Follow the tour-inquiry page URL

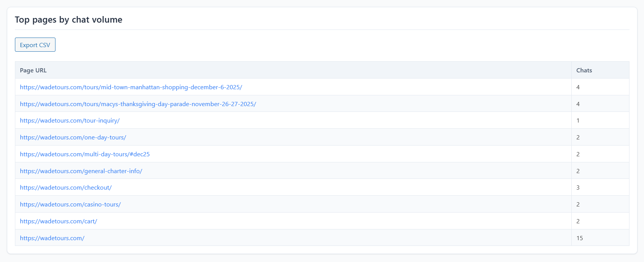(x=70, y=121)
